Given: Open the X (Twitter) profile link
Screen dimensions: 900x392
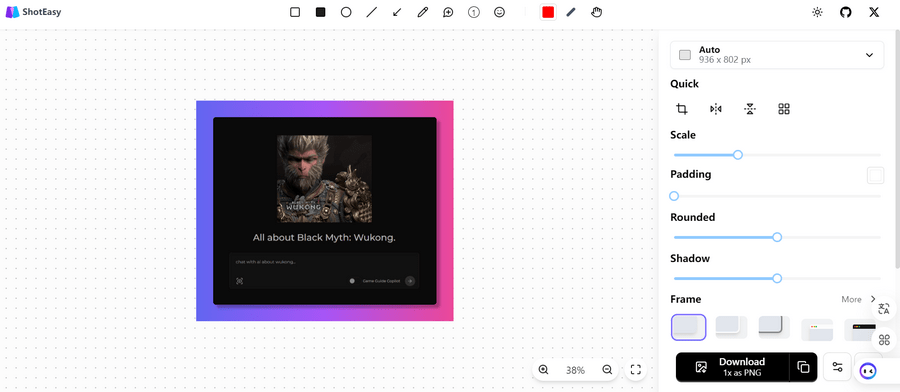Looking at the screenshot, I should click(x=874, y=12).
